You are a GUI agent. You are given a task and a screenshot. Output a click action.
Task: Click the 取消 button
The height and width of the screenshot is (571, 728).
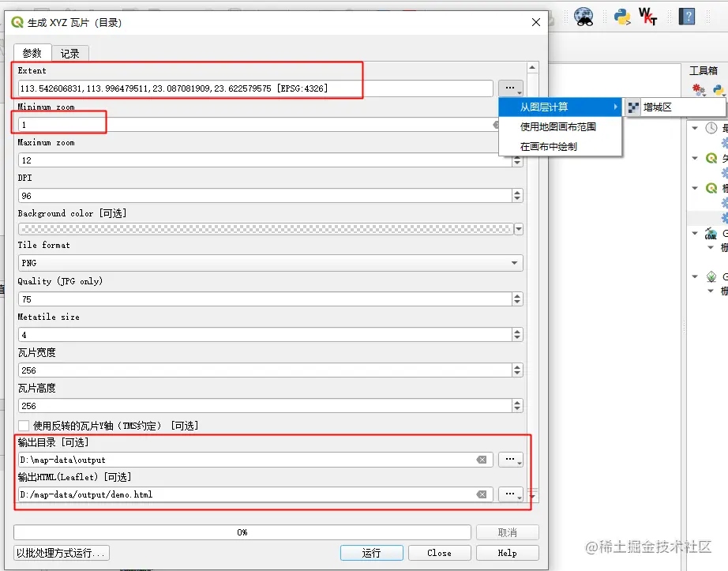tap(508, 532)
